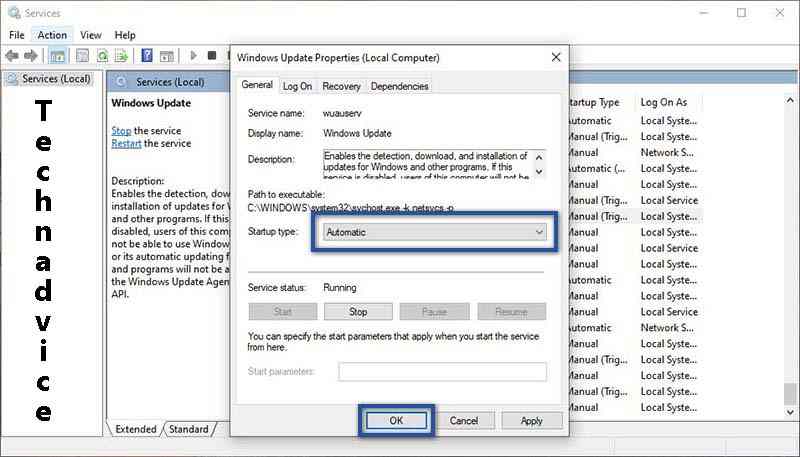Screen dimensions: 800x457
Task: Open the Startup type dropdown
Action: [435, 232]
